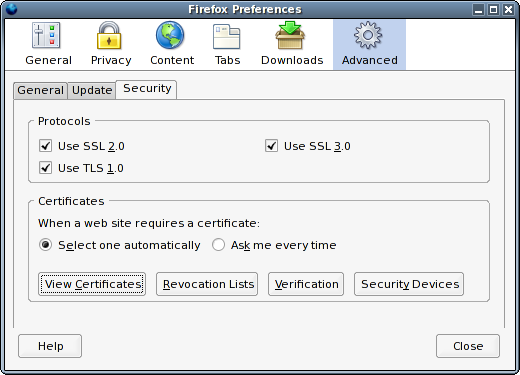Choose Select one automatically option
The image size is (520, 375).
45,245
